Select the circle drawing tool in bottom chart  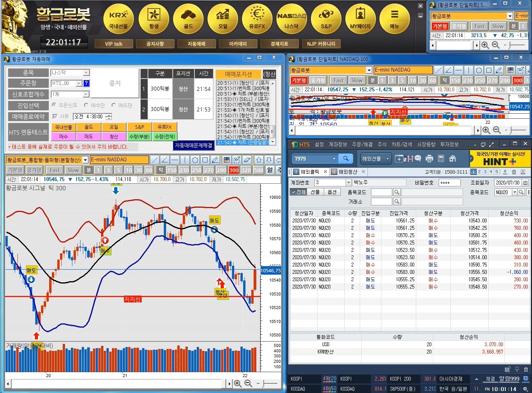point(195,160)
